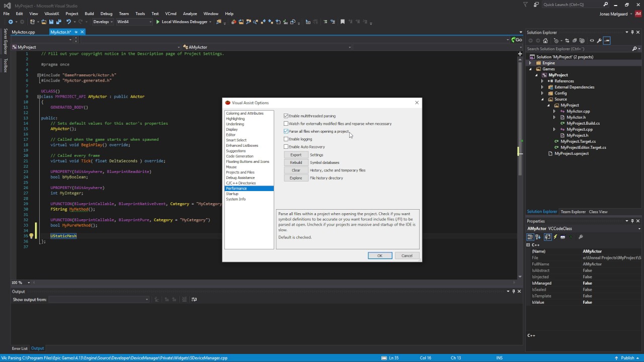Click the lightbulb quick action icon
Image resolution: width=644 pixels, height=362 pixels.
pyautogui.click(x=31, y=236)
